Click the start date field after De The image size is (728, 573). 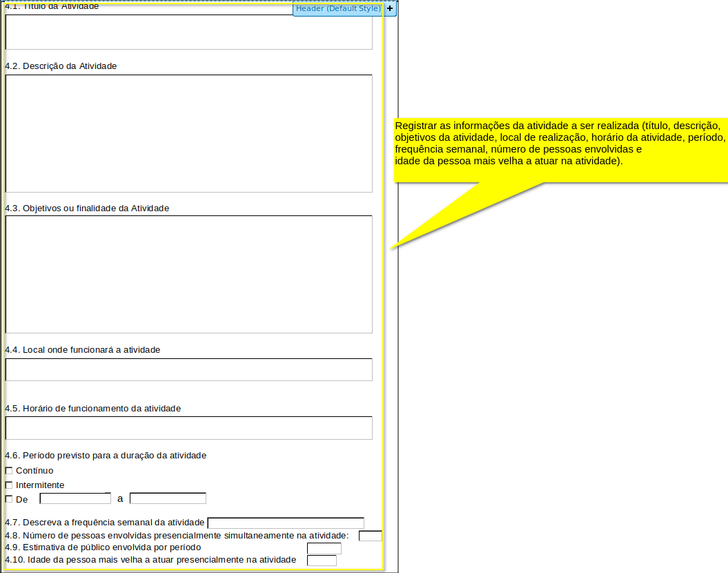(x=75, y=498)
